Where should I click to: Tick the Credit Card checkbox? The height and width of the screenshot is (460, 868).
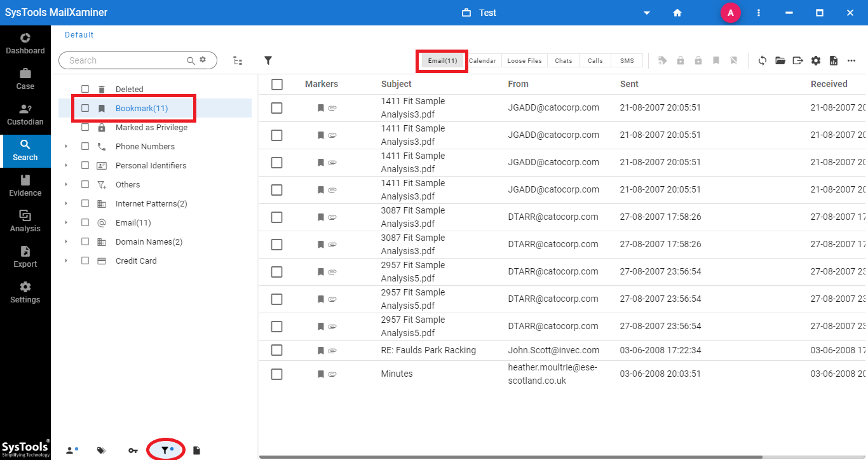(x=85, y=260)
